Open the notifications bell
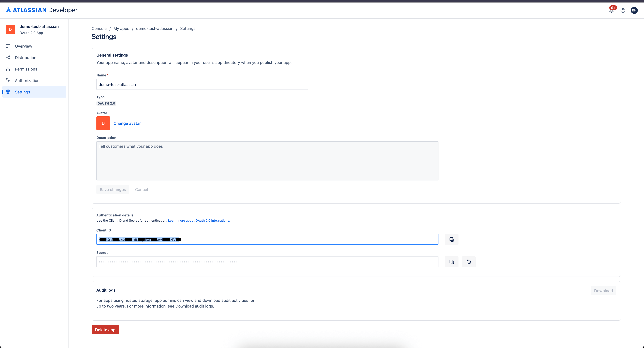 611,11
